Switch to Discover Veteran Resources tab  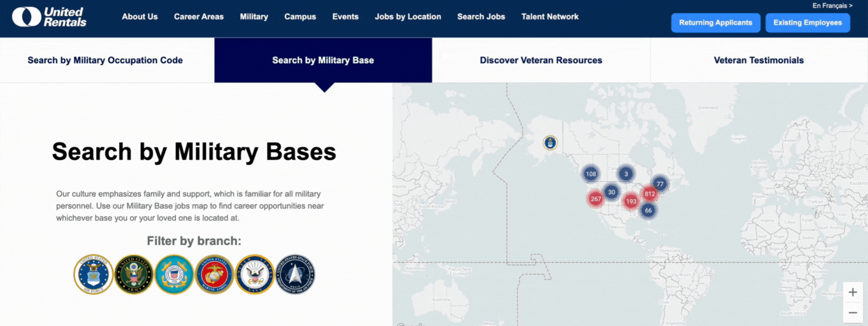541,60
